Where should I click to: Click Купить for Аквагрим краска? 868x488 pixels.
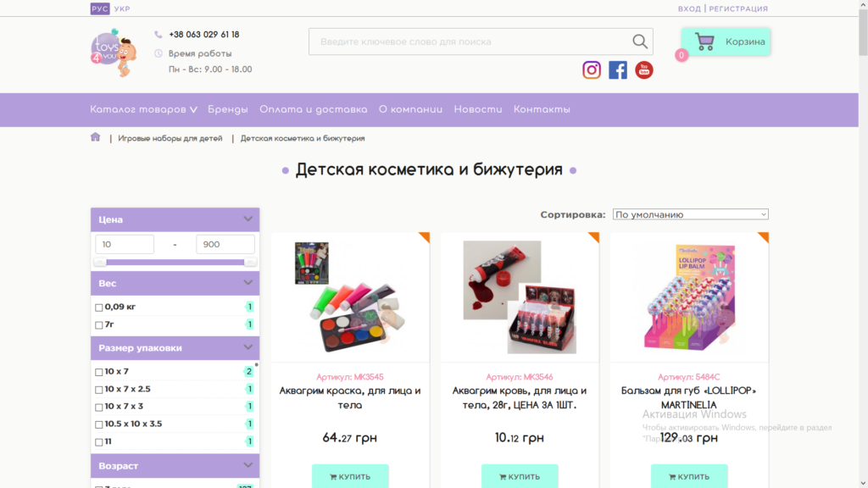pos(350,476)
